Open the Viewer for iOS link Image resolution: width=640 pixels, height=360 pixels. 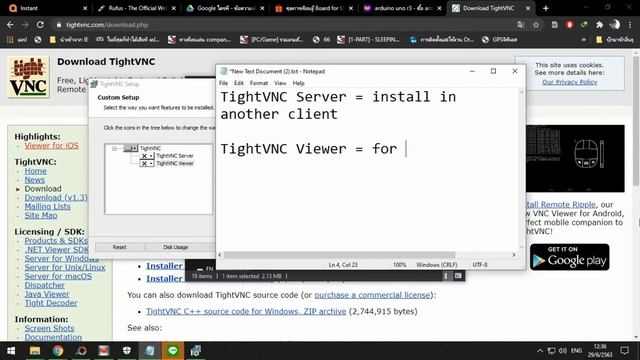point(51,146)
